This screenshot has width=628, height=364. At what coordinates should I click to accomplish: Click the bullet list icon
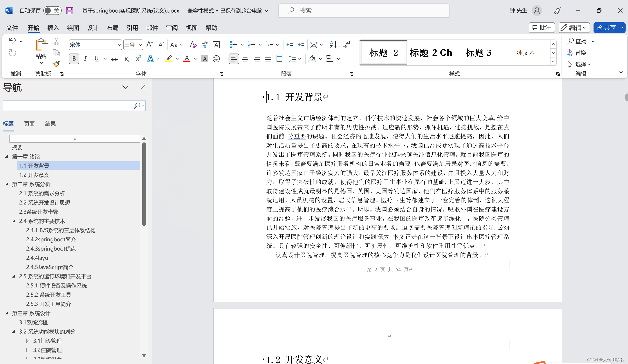pos(233,45)
